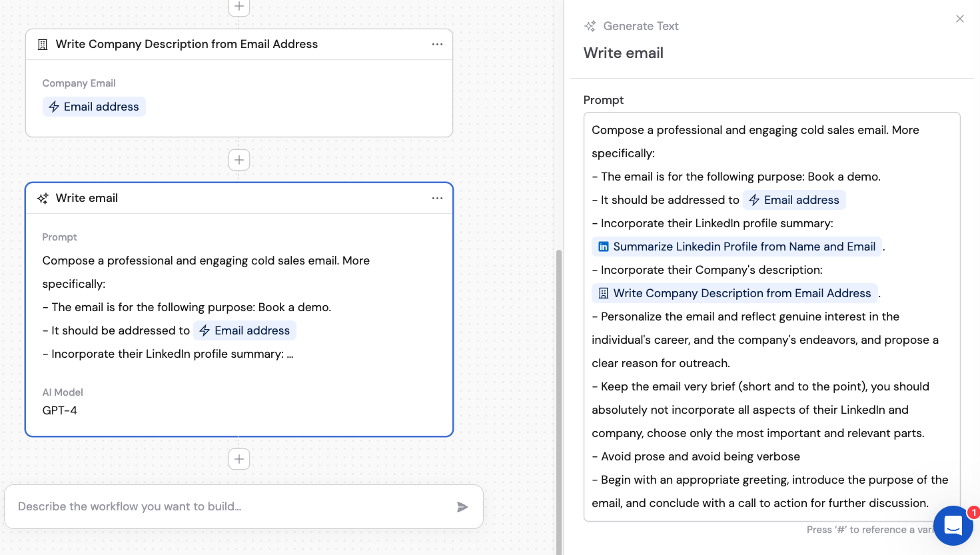Click the building icon on the Company Description node
The width and height of the screenshot is (980, 555).
click(43, 44)
